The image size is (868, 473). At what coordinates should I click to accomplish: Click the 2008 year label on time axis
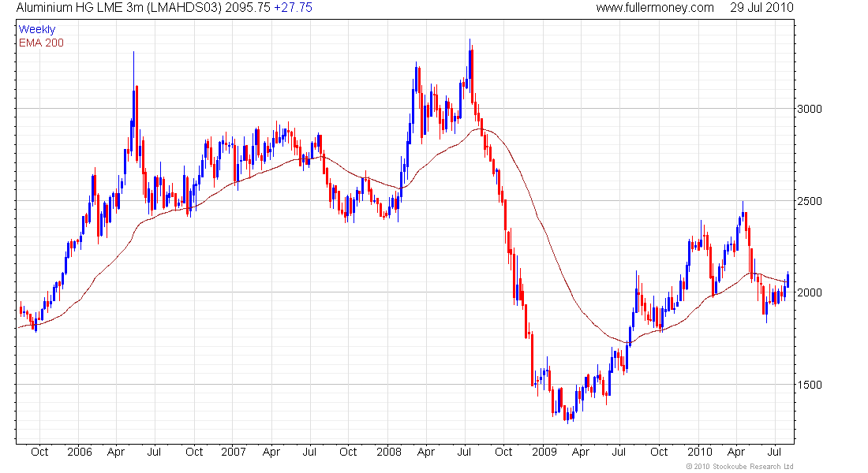pyautogui.click(x=388, y=452)
